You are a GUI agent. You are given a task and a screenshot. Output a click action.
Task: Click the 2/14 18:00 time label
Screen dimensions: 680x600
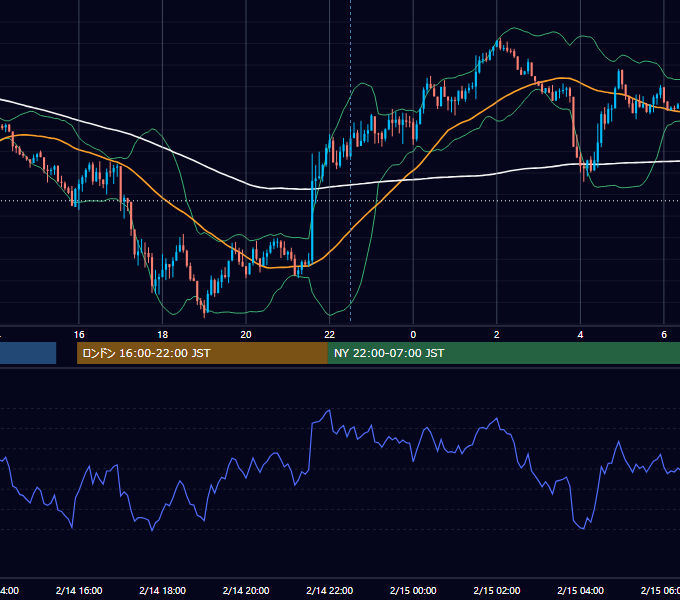point(163,590)
